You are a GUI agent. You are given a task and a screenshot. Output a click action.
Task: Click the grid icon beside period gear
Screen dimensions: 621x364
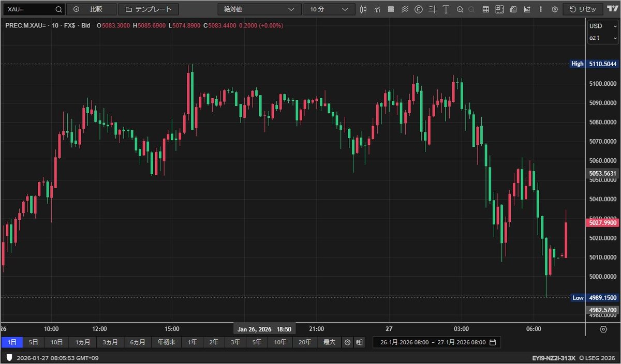pos(359,342)
